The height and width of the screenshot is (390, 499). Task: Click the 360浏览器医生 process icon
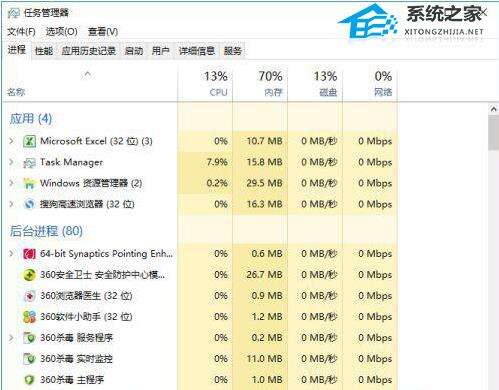point(29,296)
